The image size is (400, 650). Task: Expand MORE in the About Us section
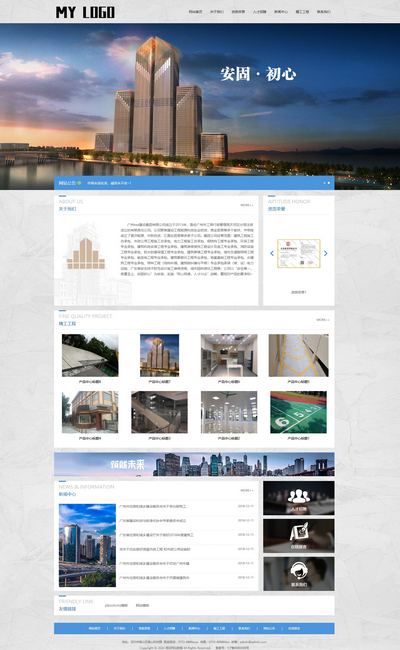coord(247,205)
